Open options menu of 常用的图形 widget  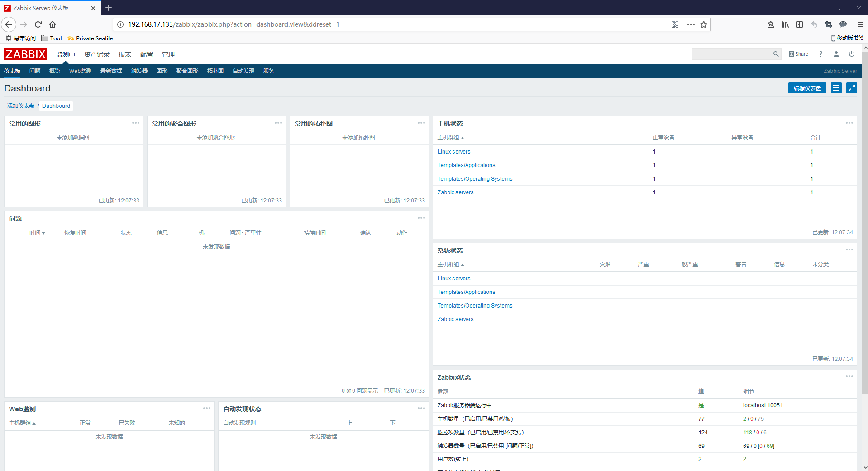136,123
